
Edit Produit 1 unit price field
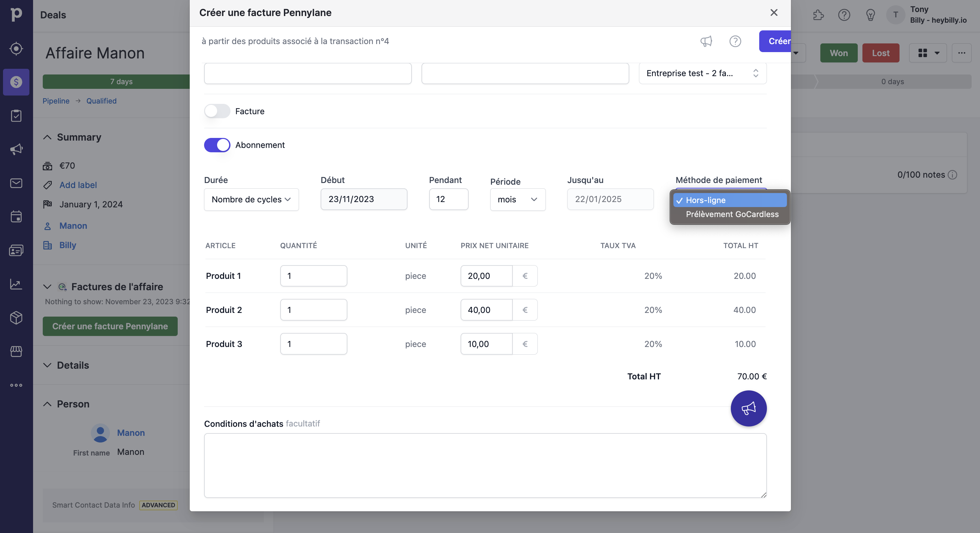[x=486, y=276]
